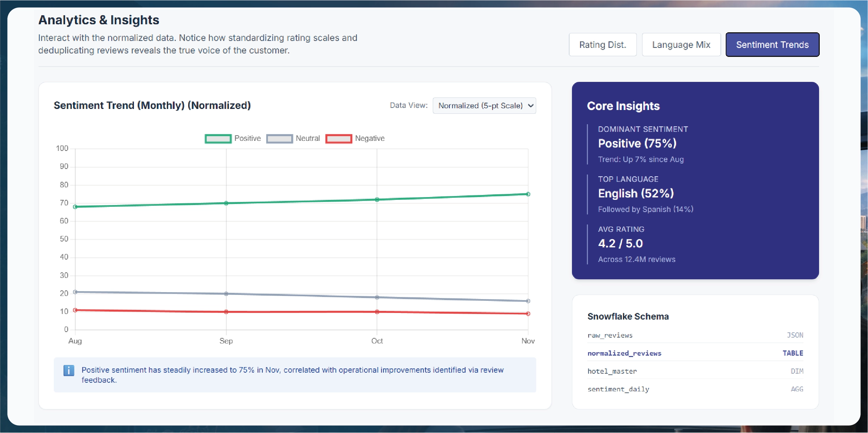Click the Oct neutral data point
Image resolution: width=868 pixels, height=433 pixels.
coord(377,297)
